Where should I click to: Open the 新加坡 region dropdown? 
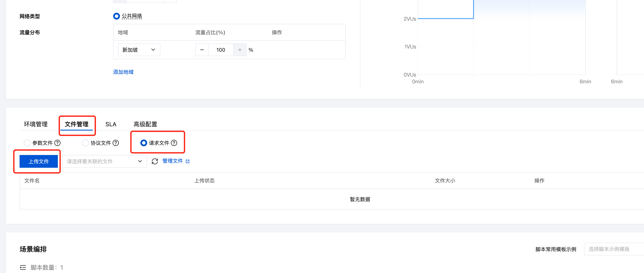coord(139,50)
